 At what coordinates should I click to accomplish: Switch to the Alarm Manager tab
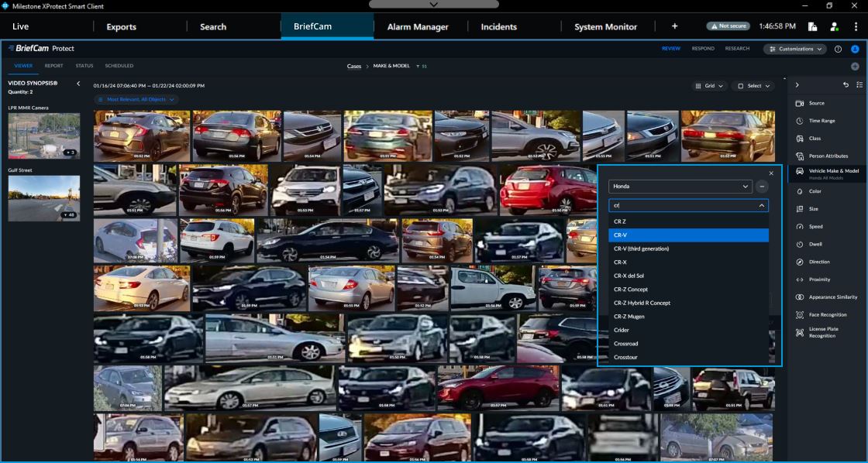coord(417,26)
